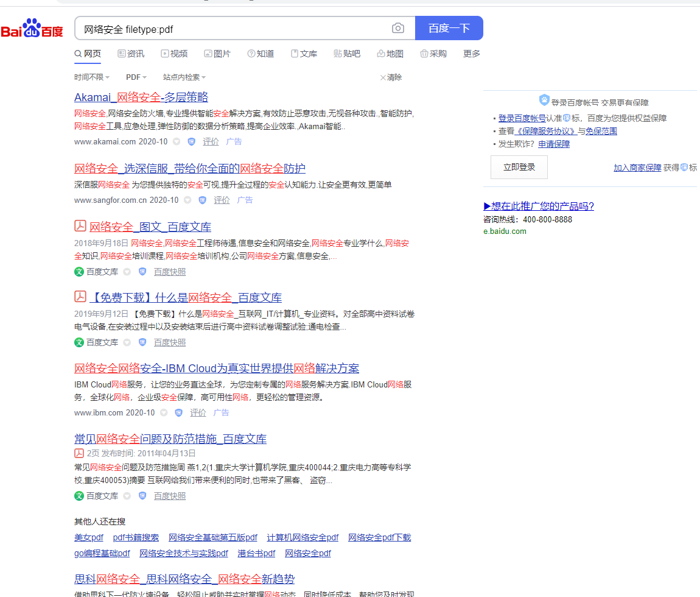This screenshot has height=597, width=700.
Task: Open the IBM Cloud 网络解决方案 result link
Action: pyautogui.click(x=217, y=368)
